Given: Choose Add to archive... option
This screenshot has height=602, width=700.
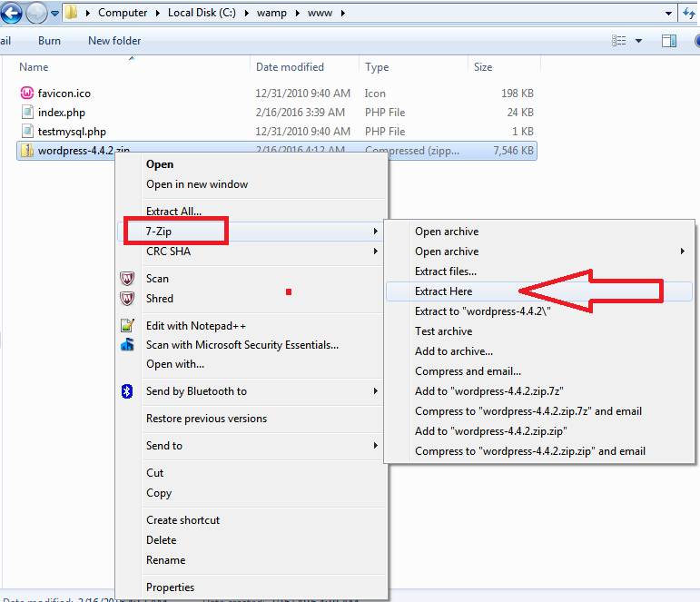Looking at the screenshot, I should coord(539,351).
